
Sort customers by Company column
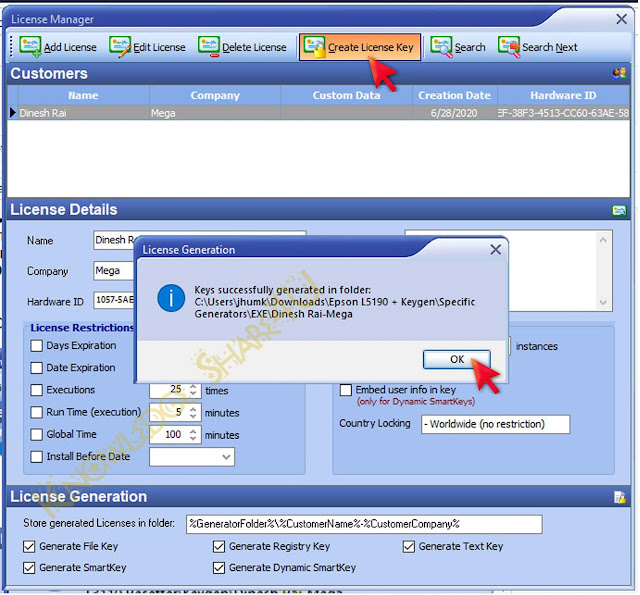[x=215, y=95]
